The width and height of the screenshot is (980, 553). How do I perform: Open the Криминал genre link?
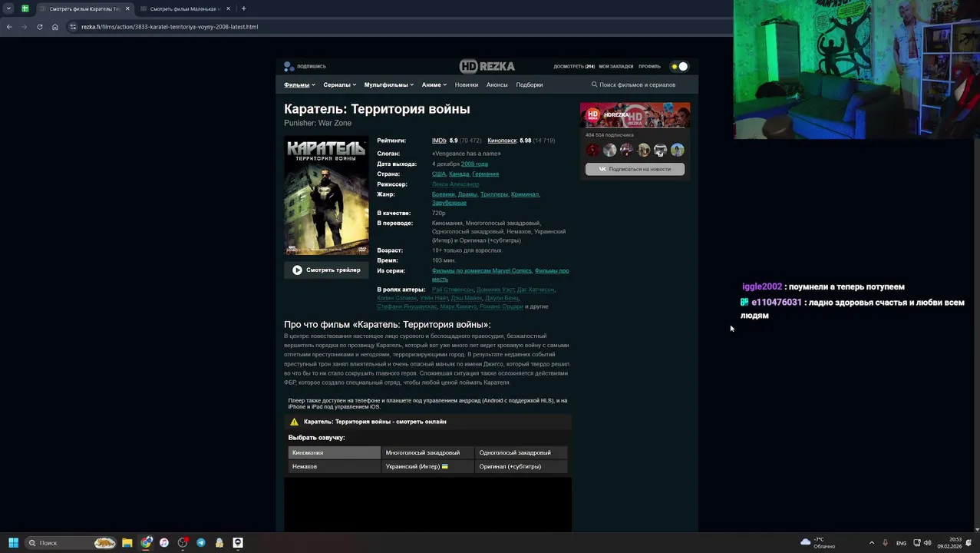pos(525,194)
